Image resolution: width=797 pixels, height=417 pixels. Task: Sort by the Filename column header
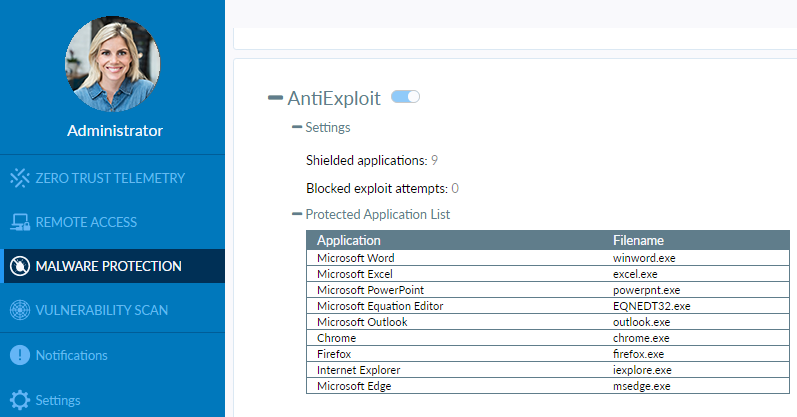[638, 241]
